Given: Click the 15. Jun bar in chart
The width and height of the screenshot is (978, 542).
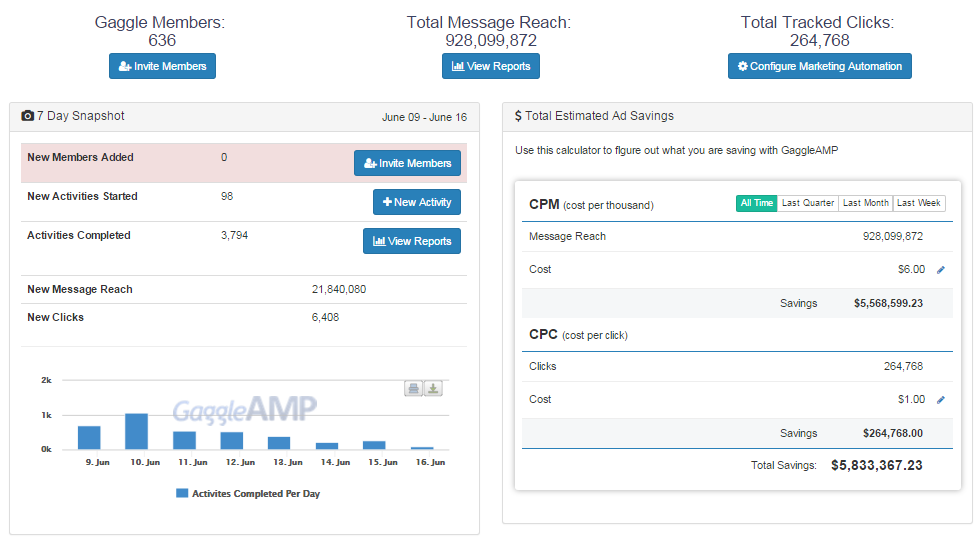Looking at the screenshot, I should 374,445.
